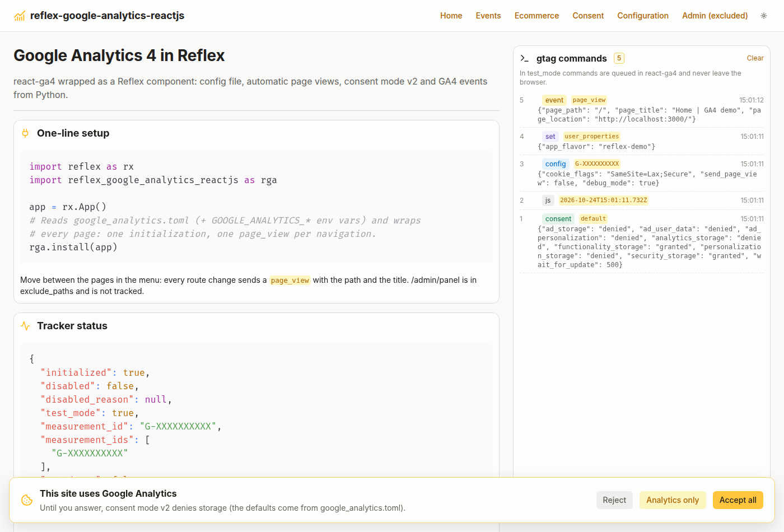Choose Analytics only consent

673,500
